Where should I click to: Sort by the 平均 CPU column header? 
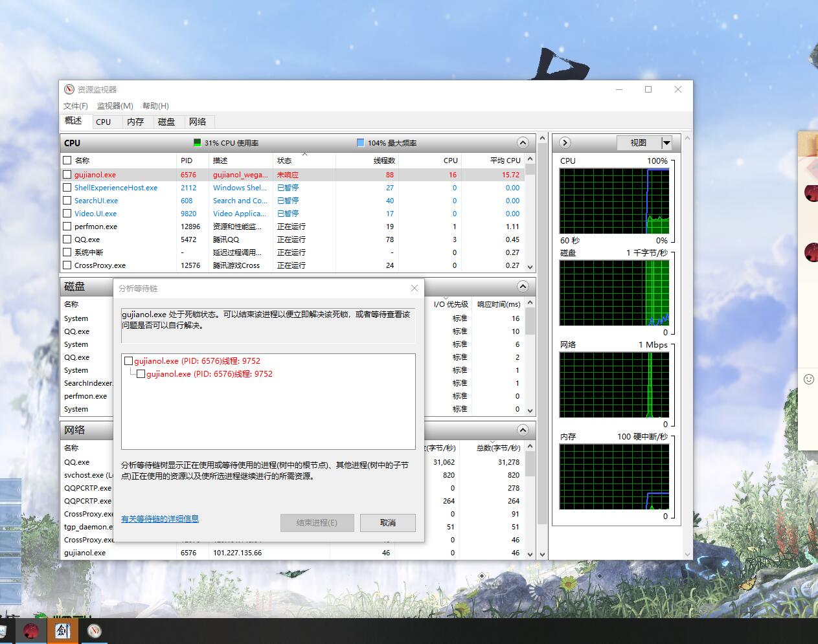[x=505, y=160]
